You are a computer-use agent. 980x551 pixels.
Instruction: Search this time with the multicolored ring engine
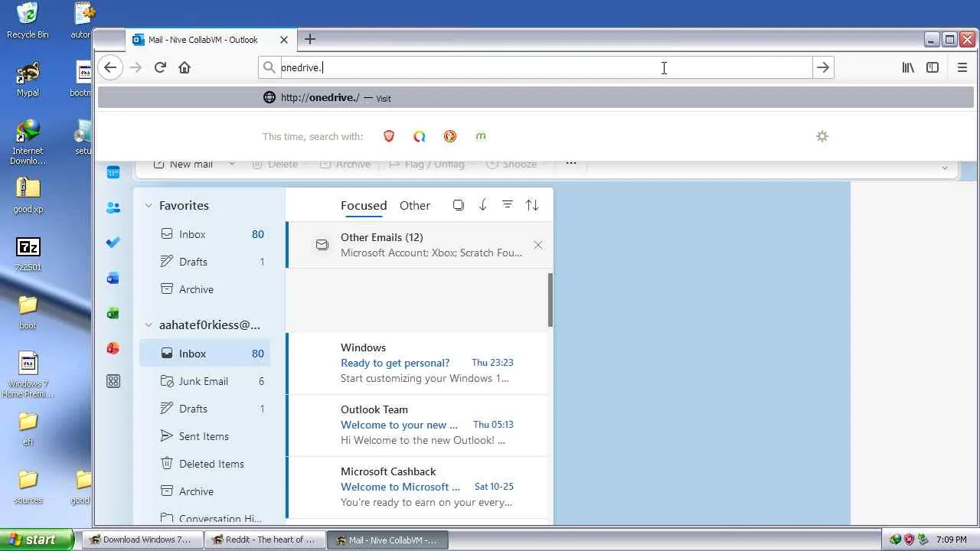coord(420,136)
